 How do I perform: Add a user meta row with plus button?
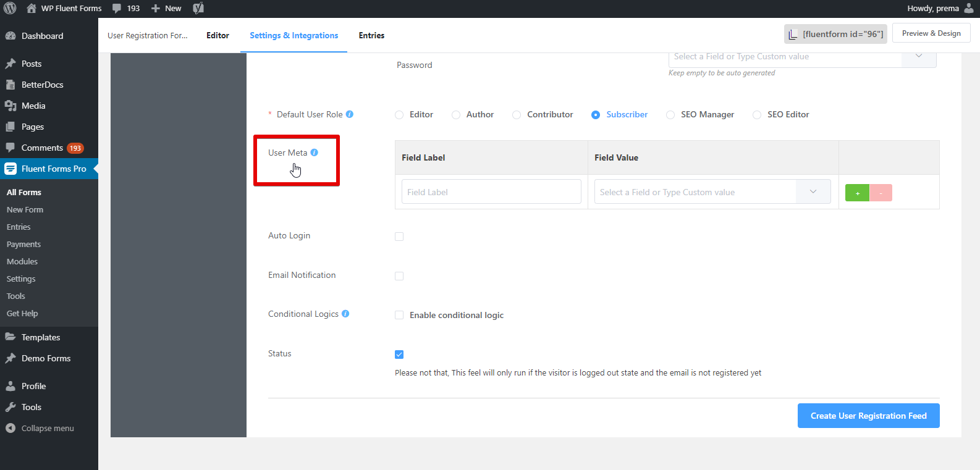pos(857,193)
